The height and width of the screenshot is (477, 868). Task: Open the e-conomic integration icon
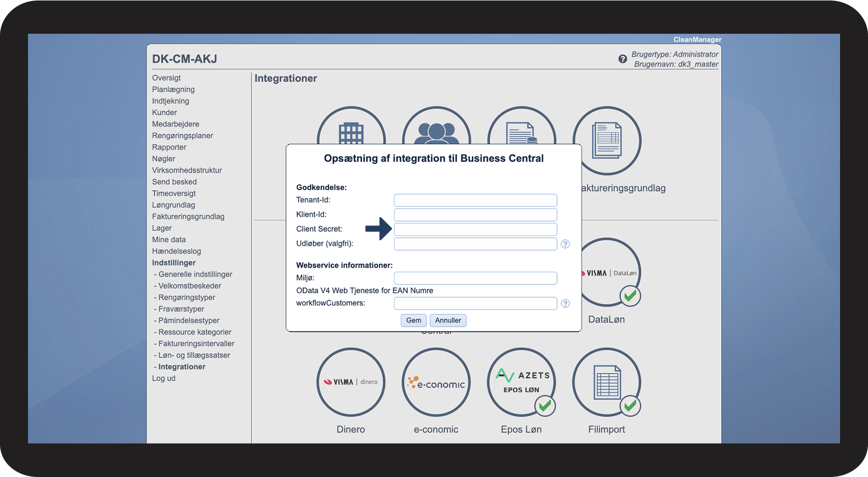point(436,382)
